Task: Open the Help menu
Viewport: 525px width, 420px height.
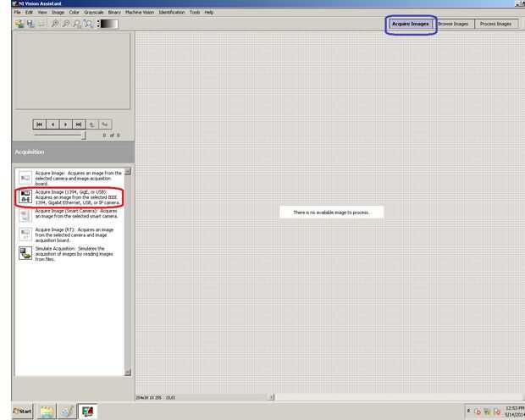Action: (x=209, y=13)
